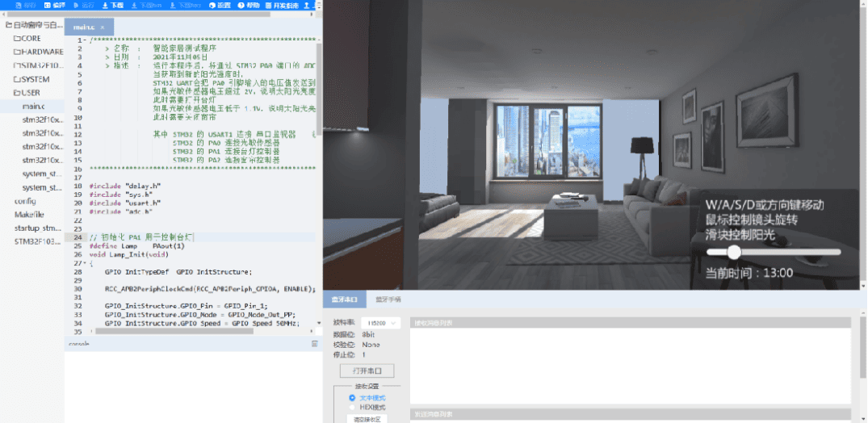Click the console label below the editor

coord(78,344)
